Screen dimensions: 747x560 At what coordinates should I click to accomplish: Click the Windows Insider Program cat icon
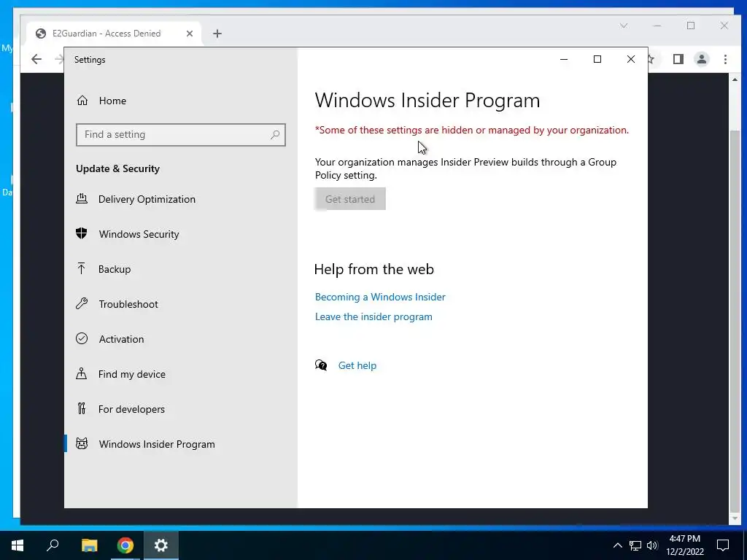click(x=82, y=444)
